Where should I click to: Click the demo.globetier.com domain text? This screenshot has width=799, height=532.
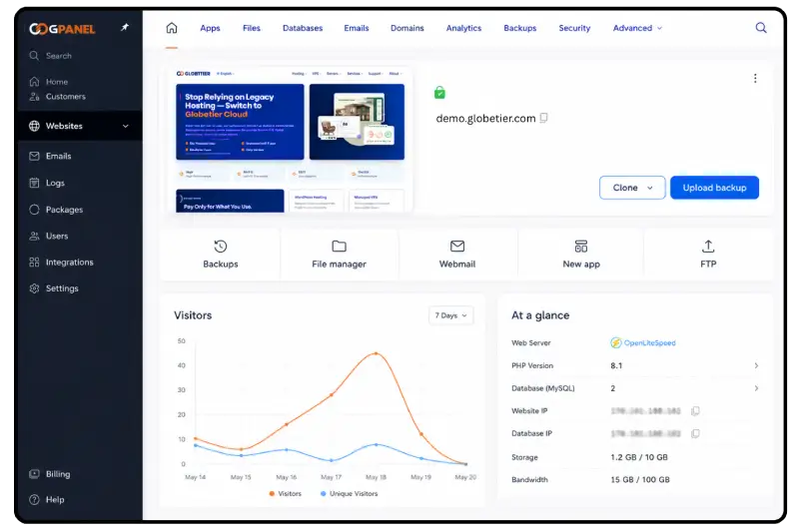point(485,118)
